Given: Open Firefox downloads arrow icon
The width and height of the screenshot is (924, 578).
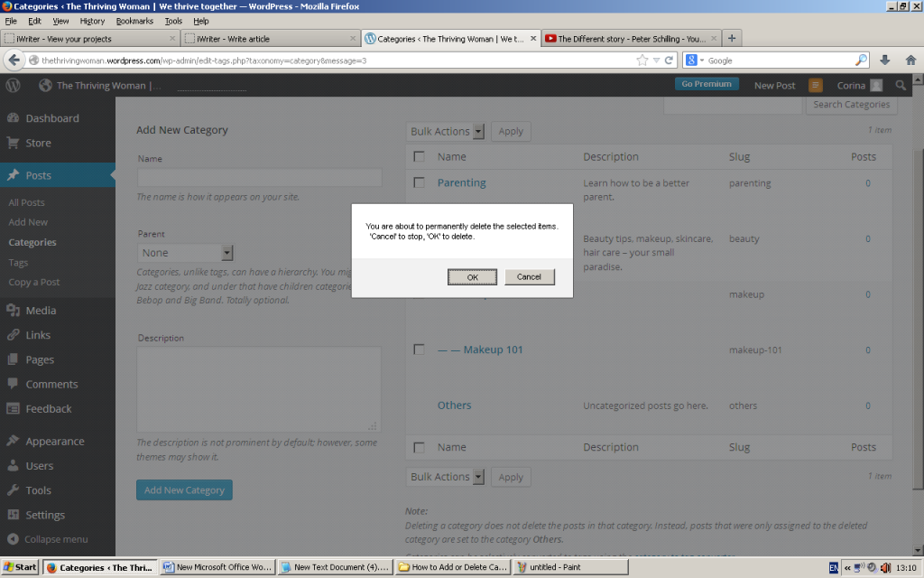Looking at the screenshot, I should click(884, 61).
